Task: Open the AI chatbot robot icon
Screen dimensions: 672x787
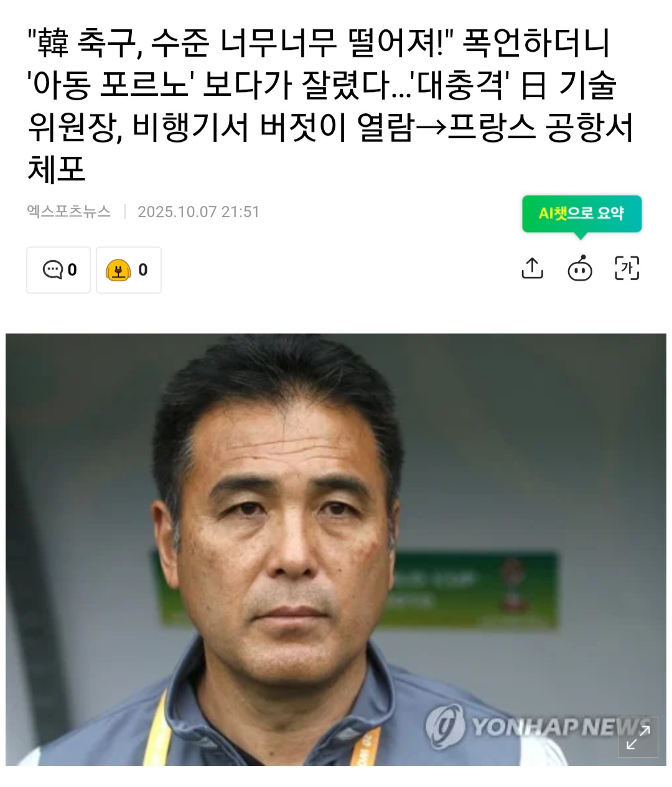Action: (580, 268)
